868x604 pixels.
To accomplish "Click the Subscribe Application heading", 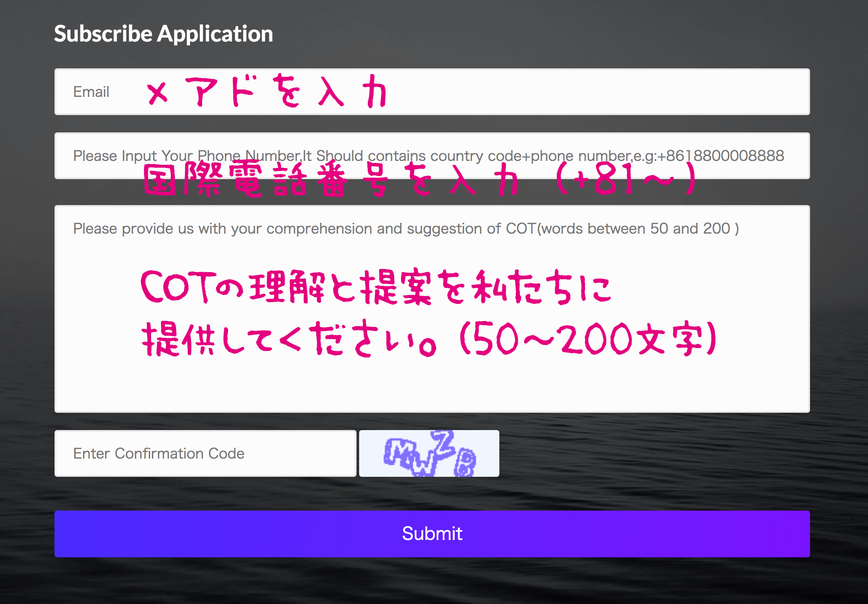I will (x=164, y=34).
